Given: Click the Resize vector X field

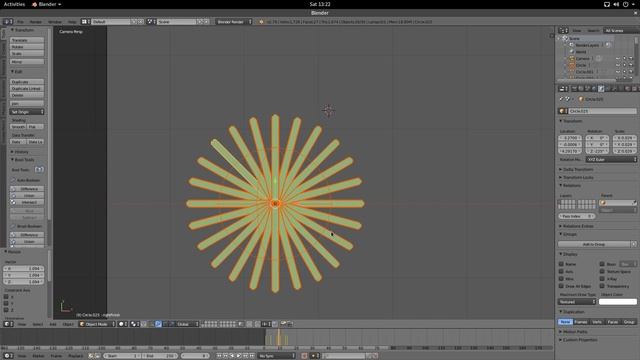Looking at the screenshot, I should click(x=24, y=269).
